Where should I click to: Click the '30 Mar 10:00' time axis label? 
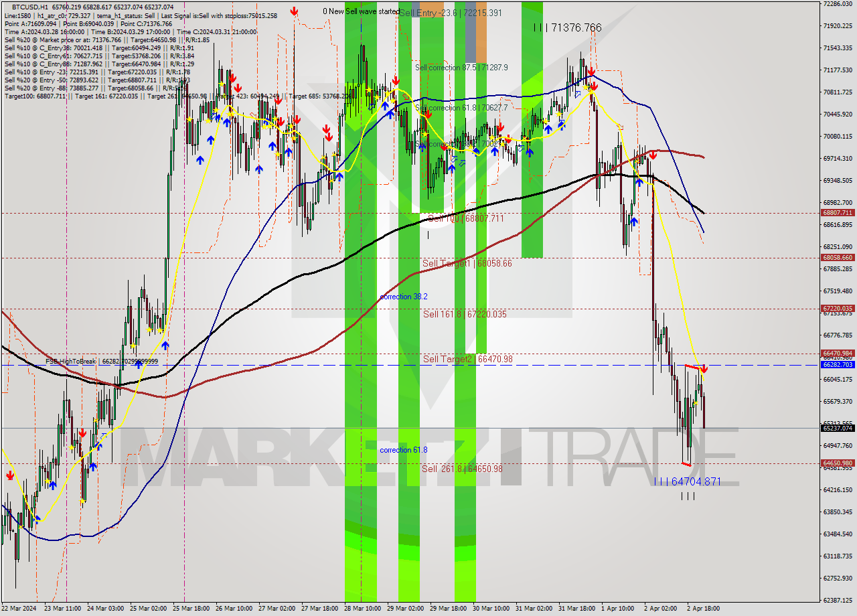pos(491,609)
